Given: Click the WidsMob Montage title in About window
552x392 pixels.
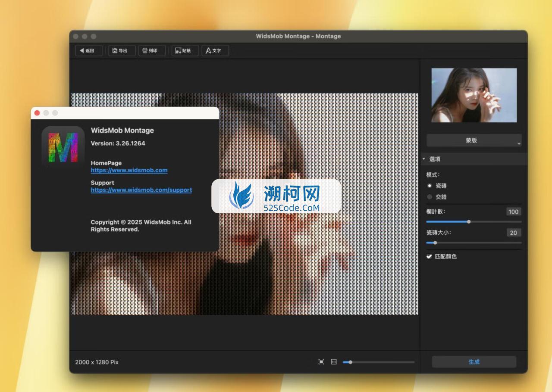Looking at the screenshot, I should (122, 131).
